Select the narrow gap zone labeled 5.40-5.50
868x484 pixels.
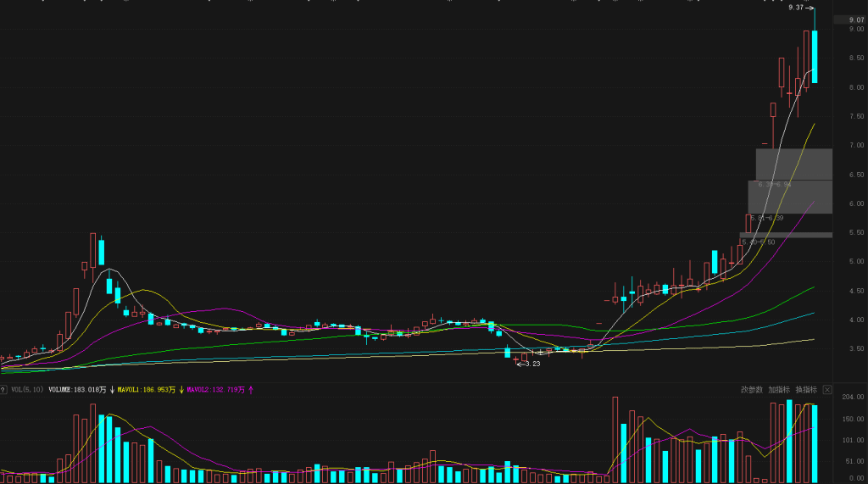tap(785, 235)
